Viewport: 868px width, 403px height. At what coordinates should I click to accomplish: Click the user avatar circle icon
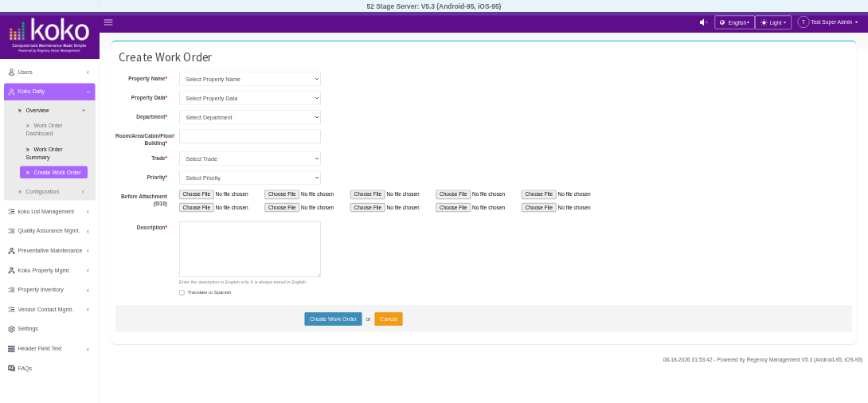click(x=803, y=22)
